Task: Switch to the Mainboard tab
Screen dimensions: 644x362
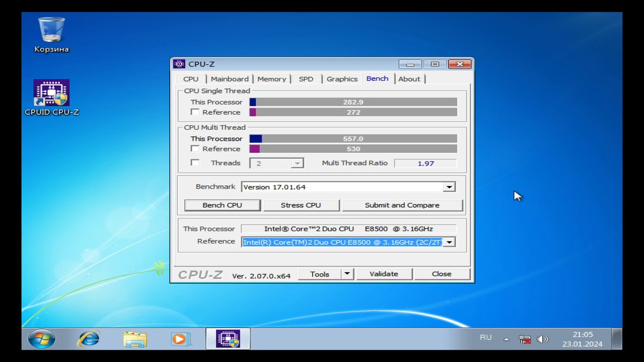Action: click(230, 79)
